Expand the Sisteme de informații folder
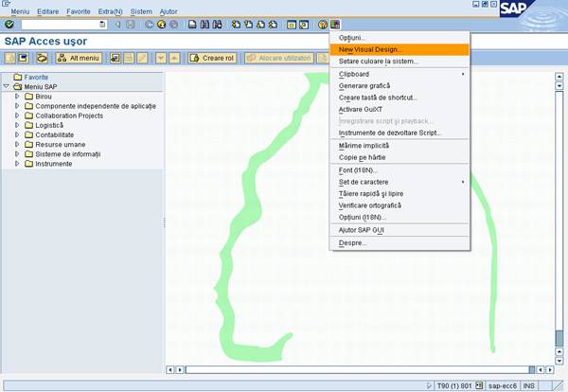The height and width of the screenshot is (392, 568). [x=17, y=154]
